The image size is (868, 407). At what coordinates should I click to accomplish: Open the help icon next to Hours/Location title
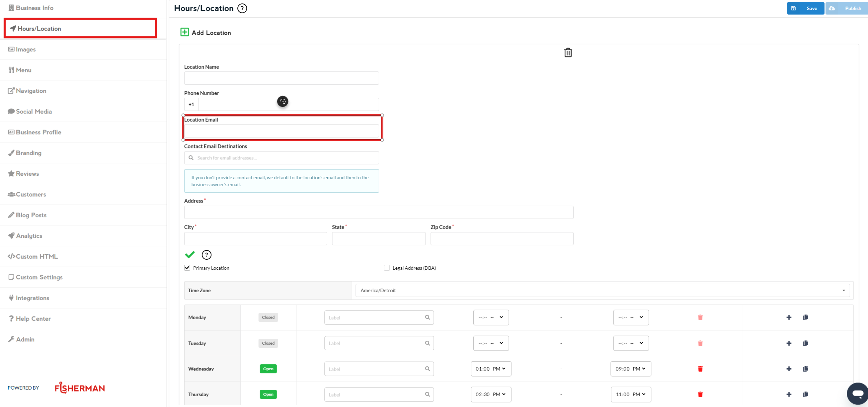[242, 8]
